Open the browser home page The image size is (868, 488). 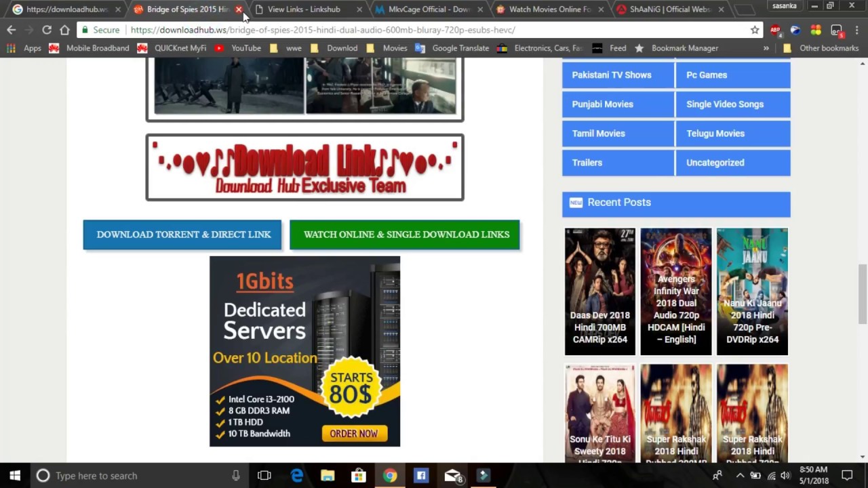tap(64, 30)
